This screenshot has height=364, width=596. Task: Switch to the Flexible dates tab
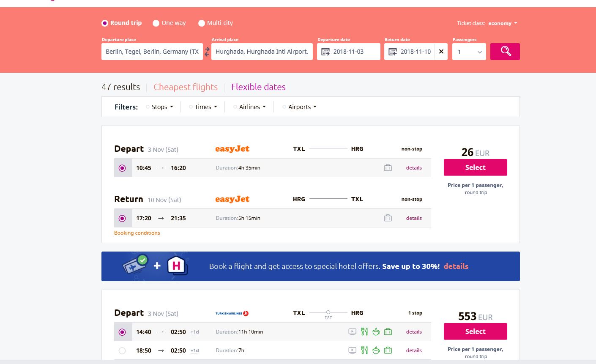258,87
